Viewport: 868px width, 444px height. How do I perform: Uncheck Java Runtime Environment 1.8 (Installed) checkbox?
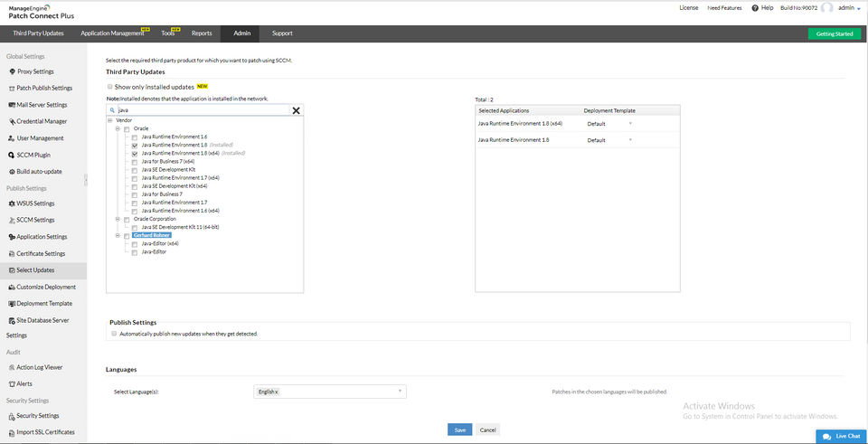(135, 145)
